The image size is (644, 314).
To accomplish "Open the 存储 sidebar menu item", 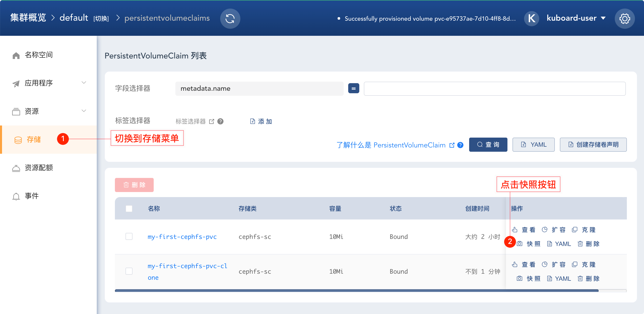I will pos(34,139).
